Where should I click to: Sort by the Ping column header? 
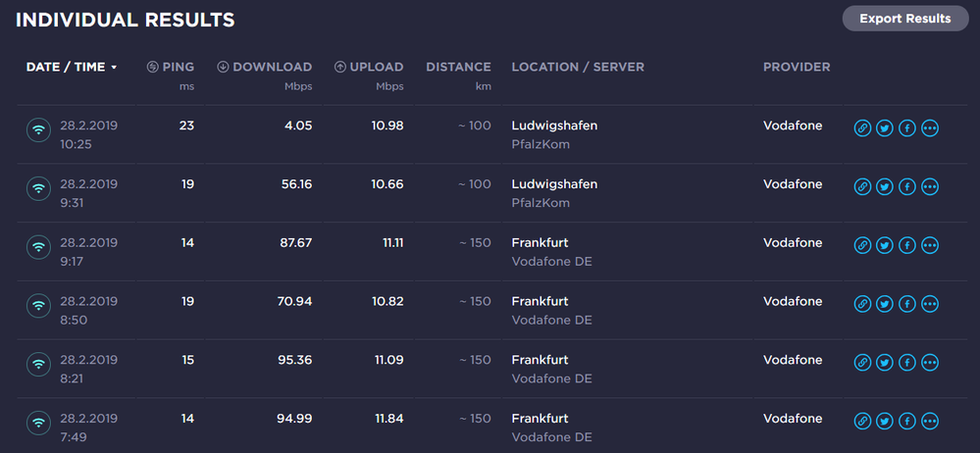[171, 68]
